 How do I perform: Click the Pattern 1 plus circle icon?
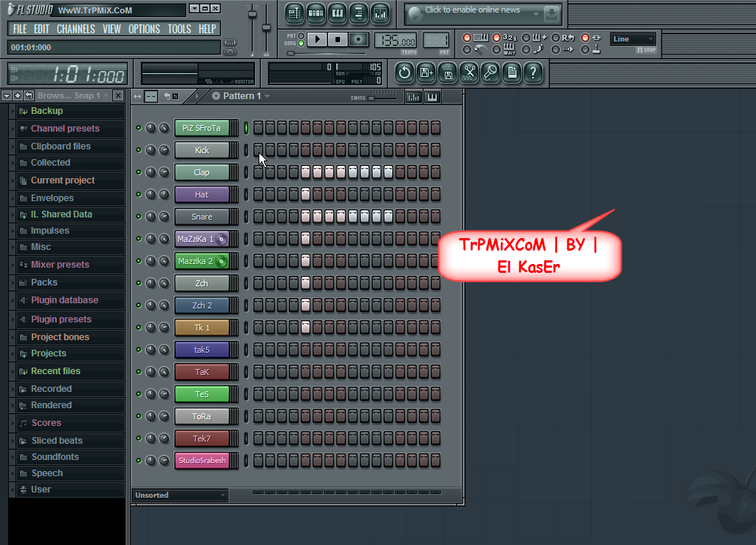[216, 96]
